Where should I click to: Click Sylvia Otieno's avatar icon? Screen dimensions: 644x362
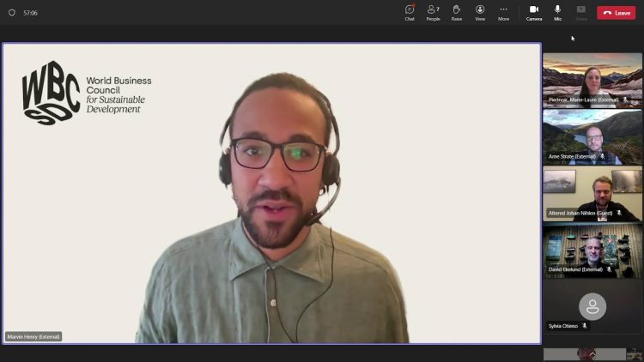point(592,306)
